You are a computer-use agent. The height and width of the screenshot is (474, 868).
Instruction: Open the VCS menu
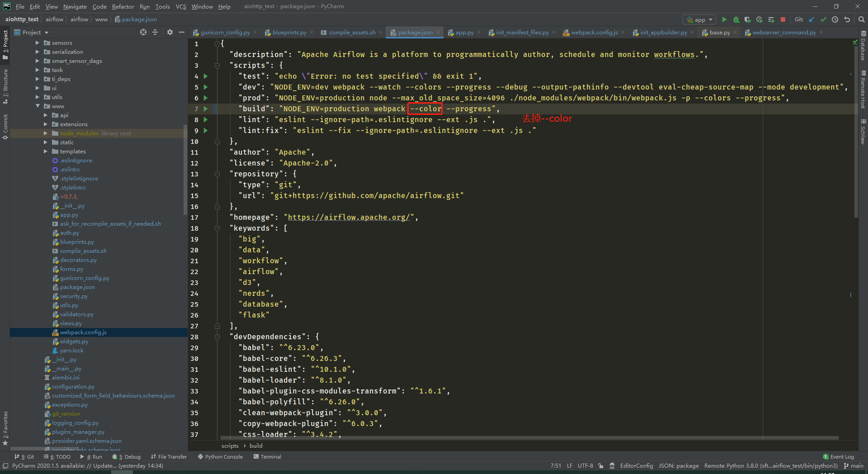[181, 6]
